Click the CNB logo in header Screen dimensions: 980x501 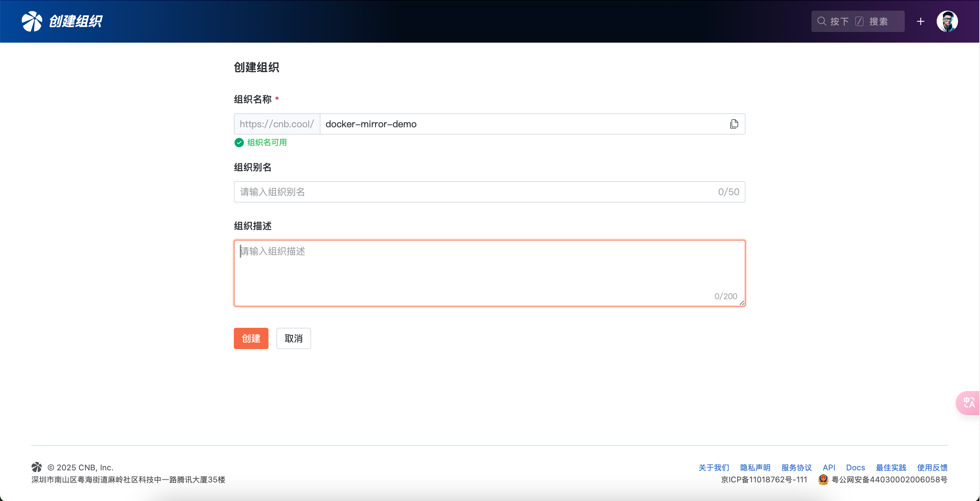click(x=32, y=21)
